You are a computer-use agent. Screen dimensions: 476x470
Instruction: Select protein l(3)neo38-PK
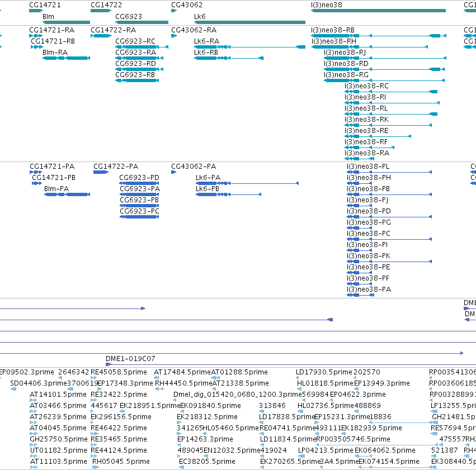pos(389,262)
